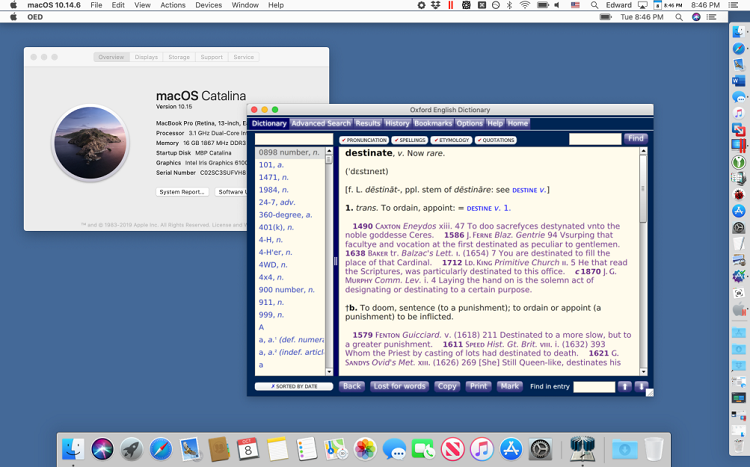The height and width of the screenshot is (467, 750).
Task: Open the Devices menu in the menu bar
Action: (x=209, y=5)
